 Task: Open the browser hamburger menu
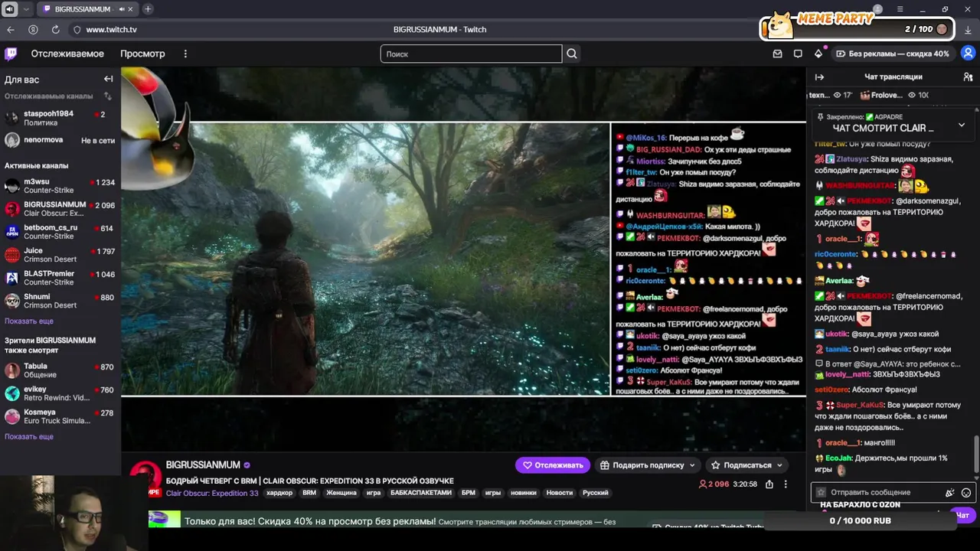900,9
